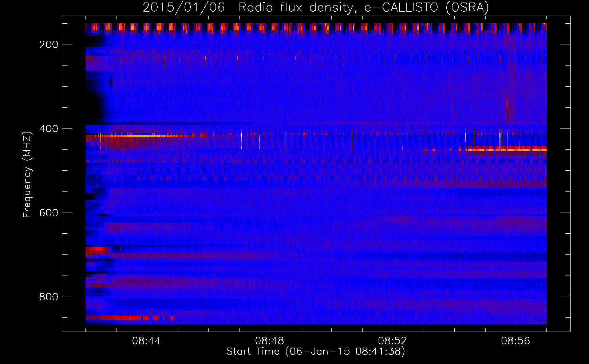Click the 400 frequency tick label
Viewport: 589px width, 364px height.
point(49,129)
